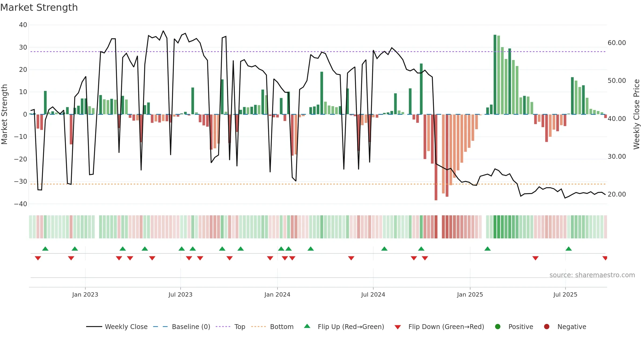The height and width of the screenshot is (362, 644).
Task: Click the Jul 2025 x-axis label
Action: (565, 294)
